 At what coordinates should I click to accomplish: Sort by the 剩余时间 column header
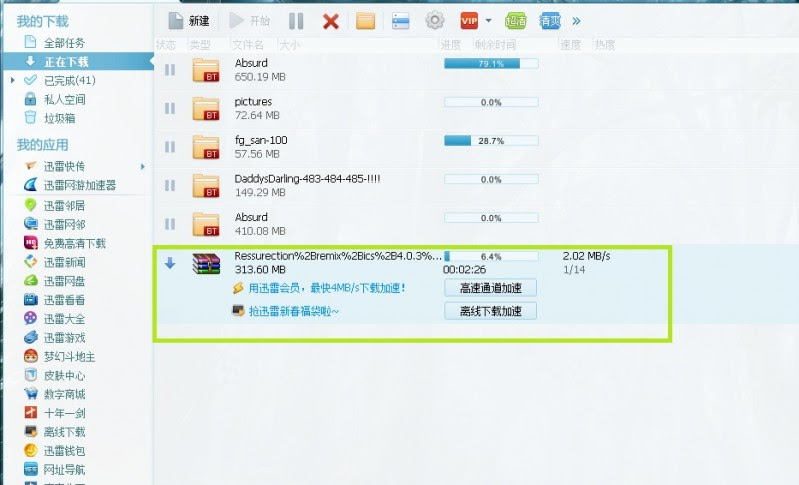(495, 45)
